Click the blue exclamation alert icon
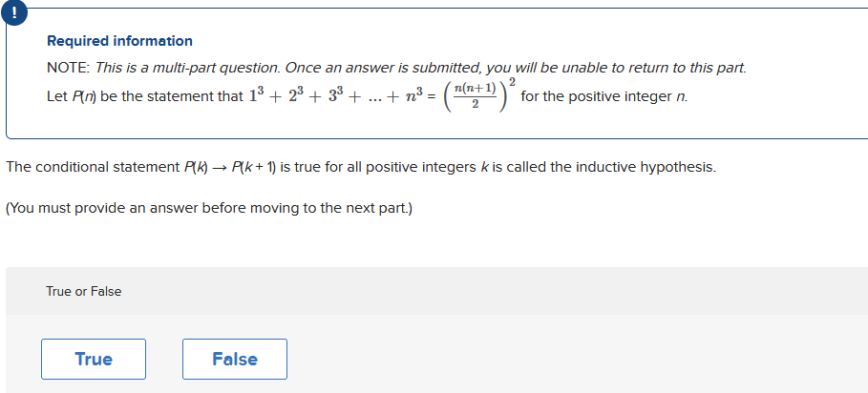868x393 pixels. (x=14, y=12)
